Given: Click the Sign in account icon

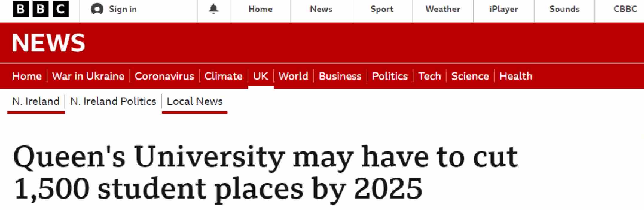Looking at the screenshot, I should tap(97, 9).
